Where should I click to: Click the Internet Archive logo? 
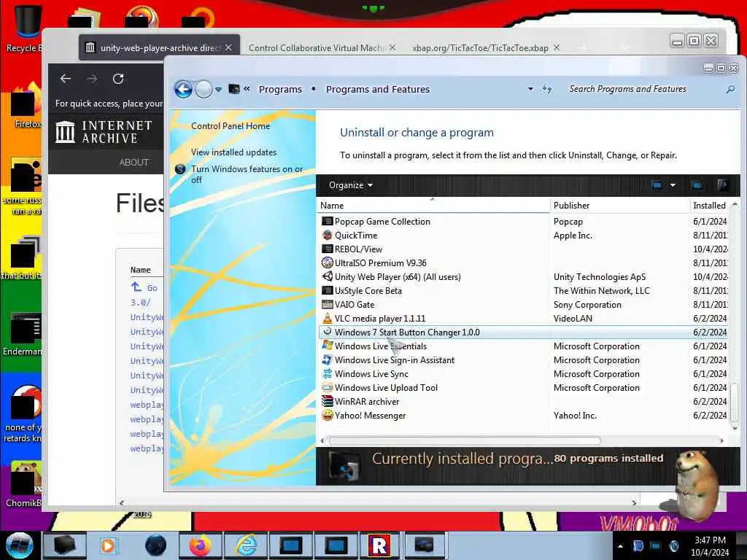(104, 132)
